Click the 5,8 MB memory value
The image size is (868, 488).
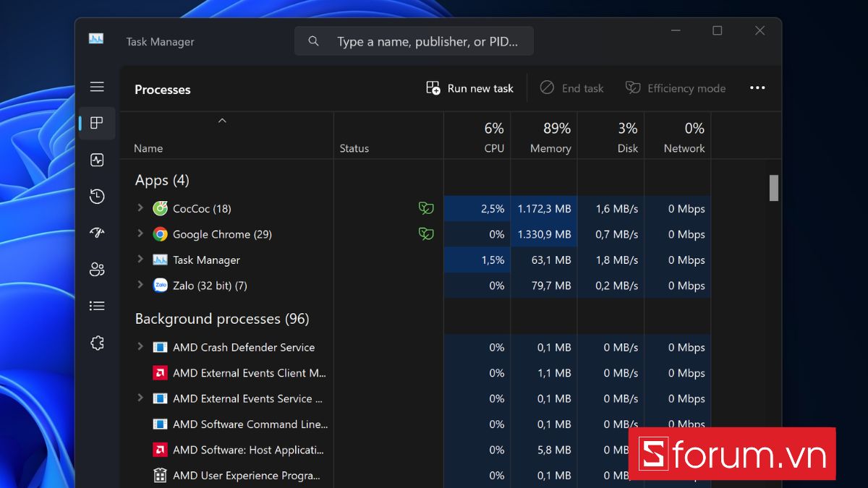[x=554, y=450]
